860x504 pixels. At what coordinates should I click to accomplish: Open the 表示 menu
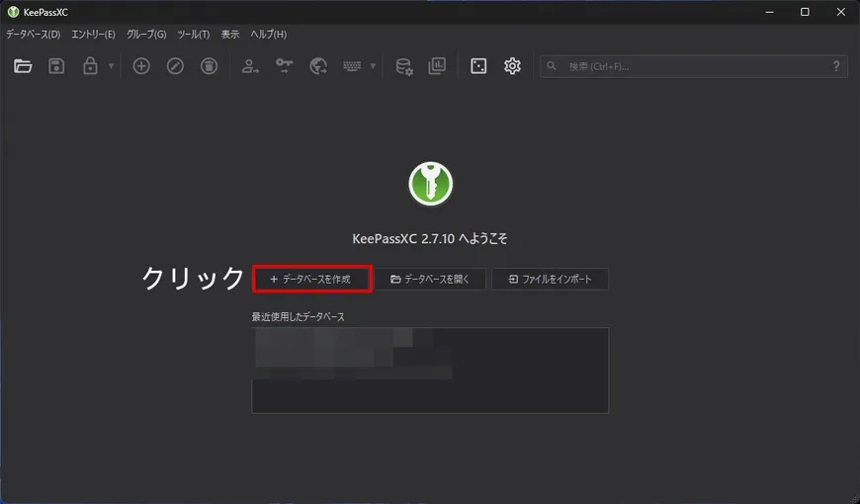230,35
